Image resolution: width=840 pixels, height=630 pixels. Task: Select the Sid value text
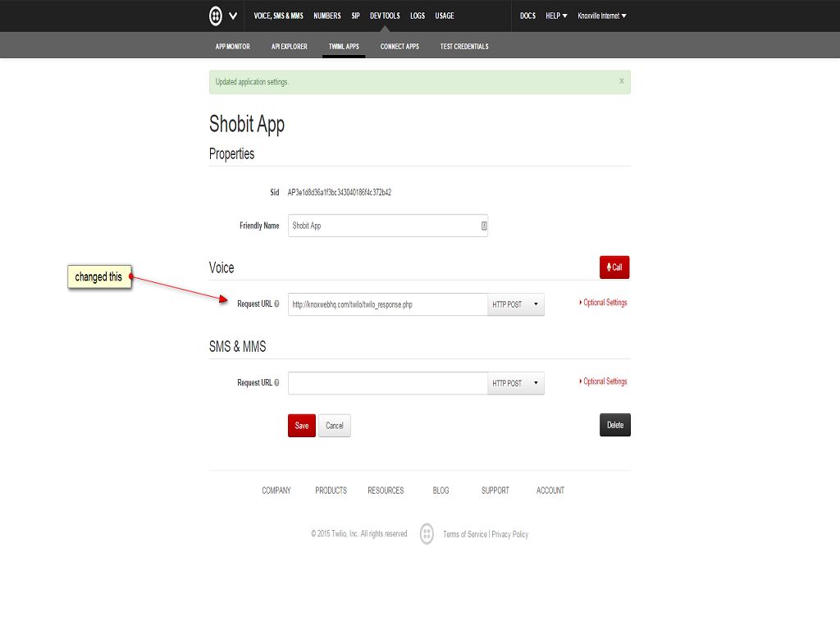339,192
